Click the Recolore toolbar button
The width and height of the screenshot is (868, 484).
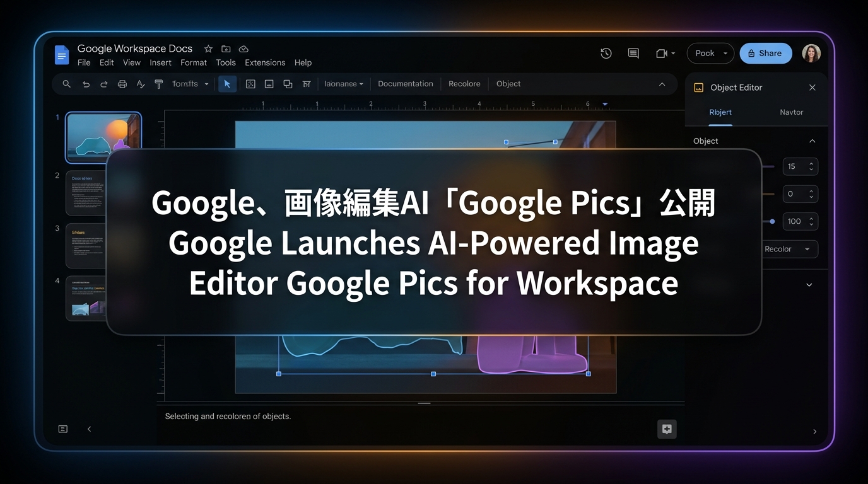pyautogui.click(x=464, y=84)
